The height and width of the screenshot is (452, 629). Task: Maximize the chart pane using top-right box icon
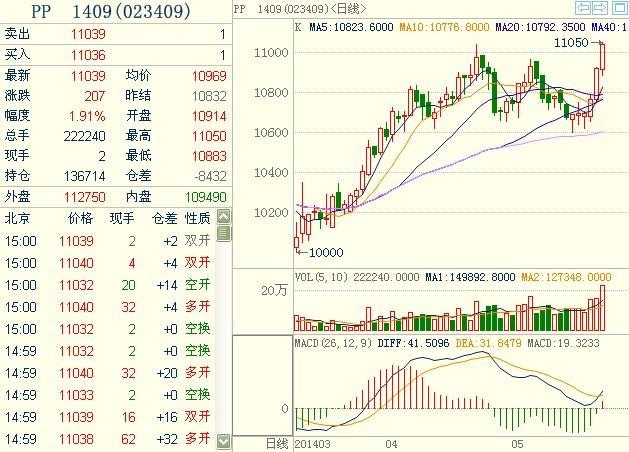pos(619,8)
